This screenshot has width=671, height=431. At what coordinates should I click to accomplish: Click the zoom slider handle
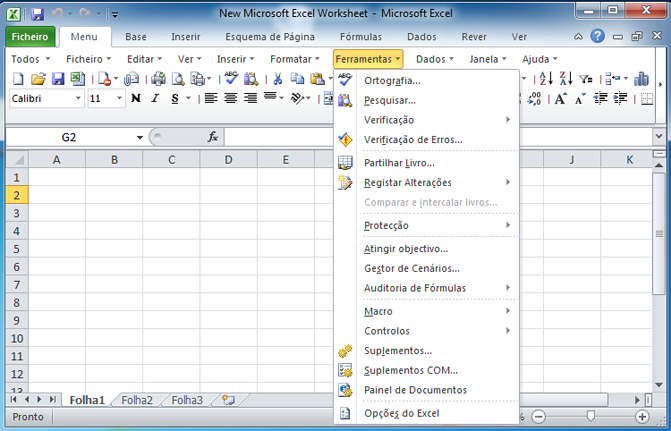pos(591,416)
